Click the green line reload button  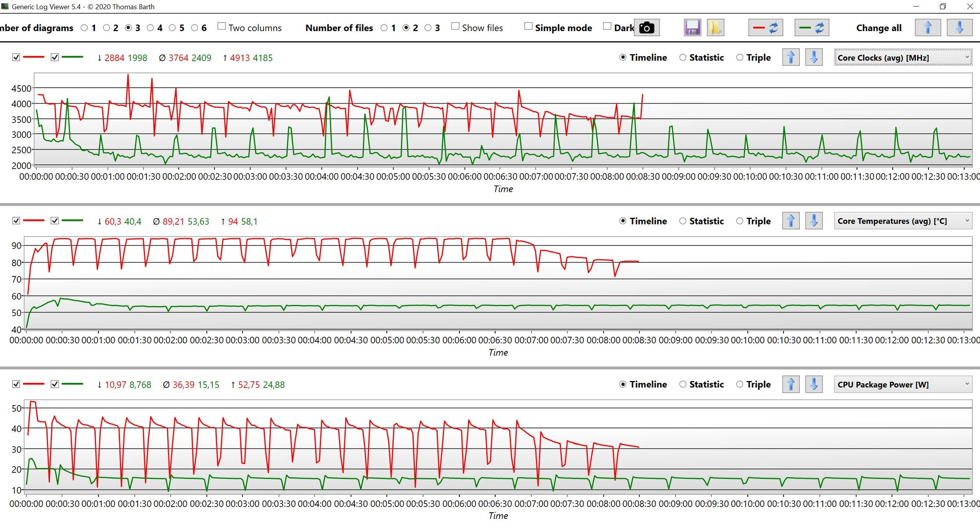coord(812,28)
